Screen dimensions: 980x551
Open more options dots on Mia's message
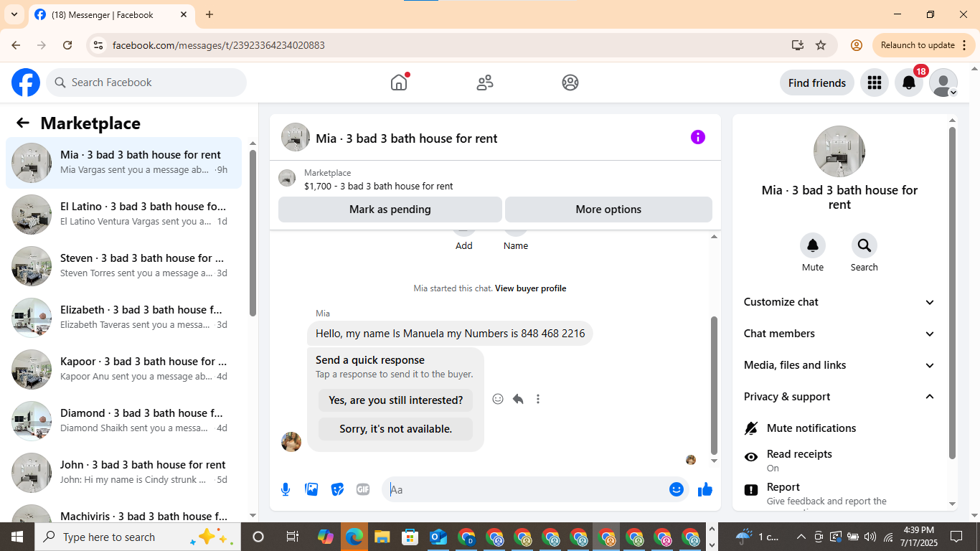tap(538, 399)
